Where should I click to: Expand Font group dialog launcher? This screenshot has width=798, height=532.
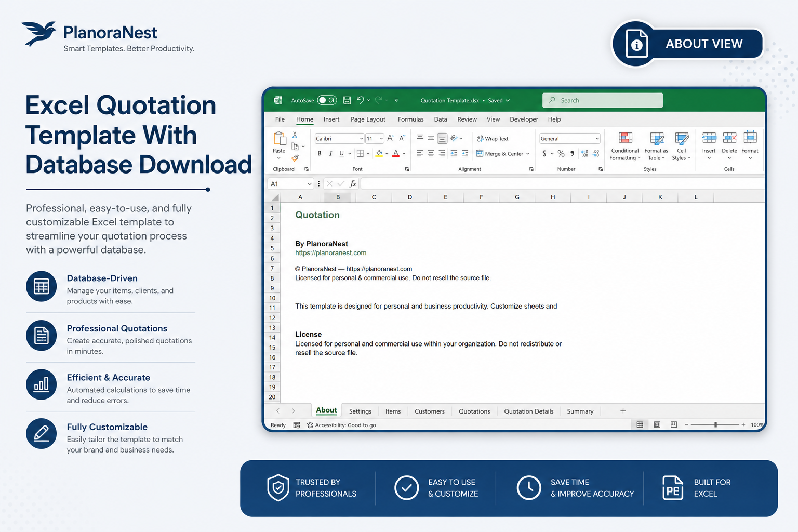(407, 169)
